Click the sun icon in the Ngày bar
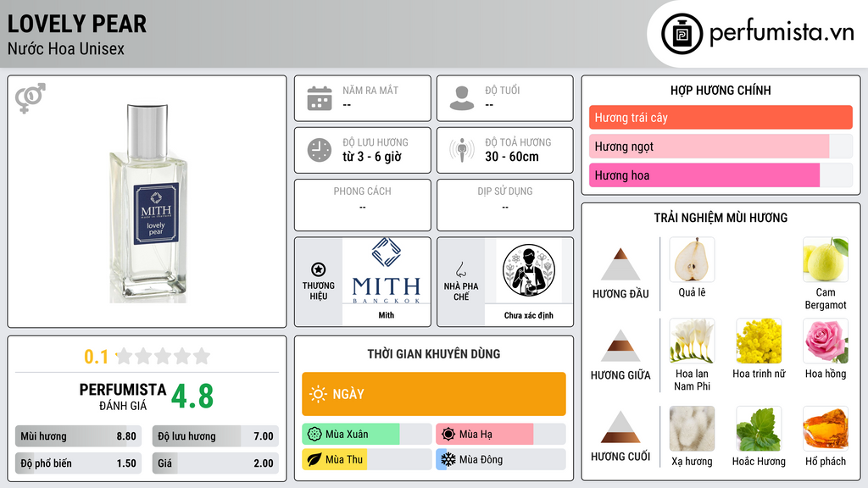This screenshot has width=868, height=488. 319,394
